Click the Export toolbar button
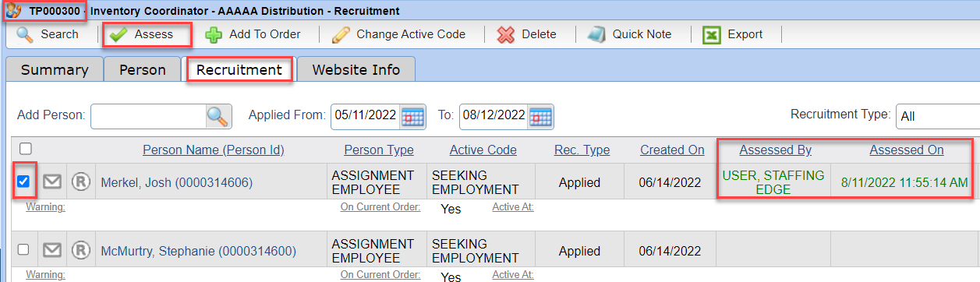The width and height of the screenshot is (980, 282). [733, 34]
